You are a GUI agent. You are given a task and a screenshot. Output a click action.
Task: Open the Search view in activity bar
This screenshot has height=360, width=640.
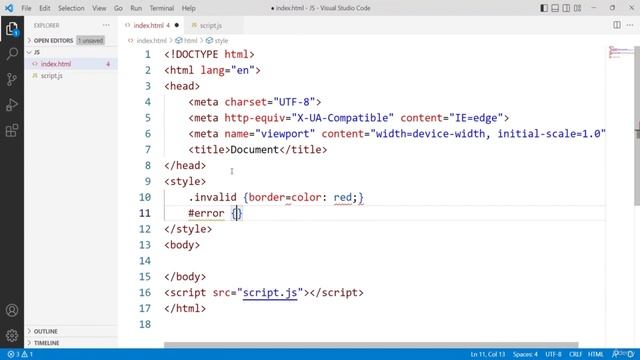coord(12,54)
